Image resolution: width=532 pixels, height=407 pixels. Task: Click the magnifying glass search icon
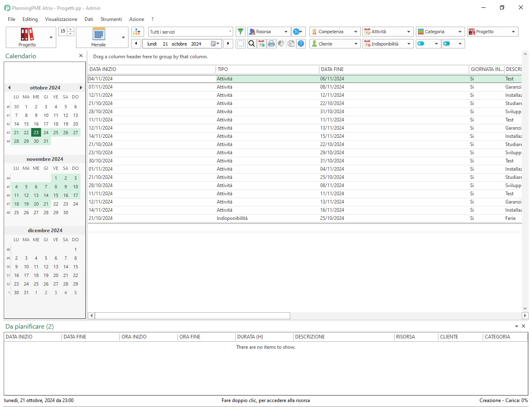pos(252,43)
